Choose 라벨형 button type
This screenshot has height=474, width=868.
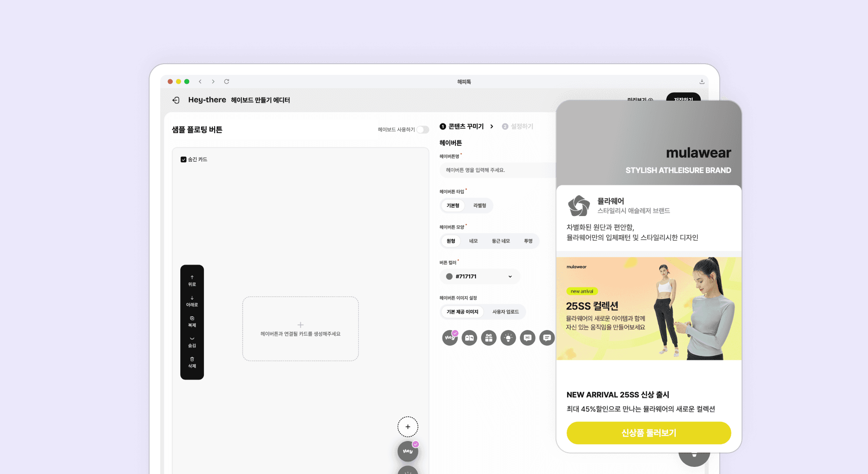[x=479, y=205]
